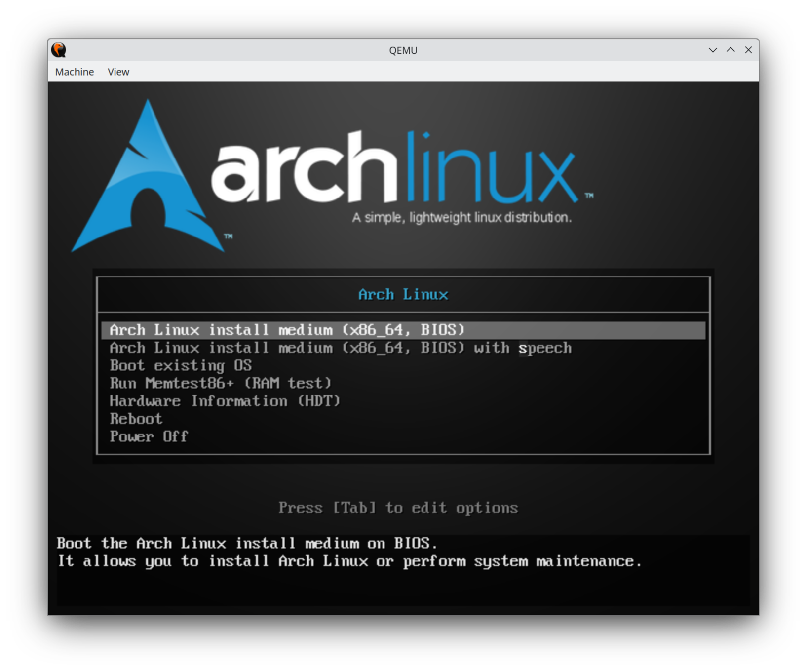Viewport: 807px width, 672px height.
Task: Click the 'Arch Linux' menu header
Action: point(403,294)
